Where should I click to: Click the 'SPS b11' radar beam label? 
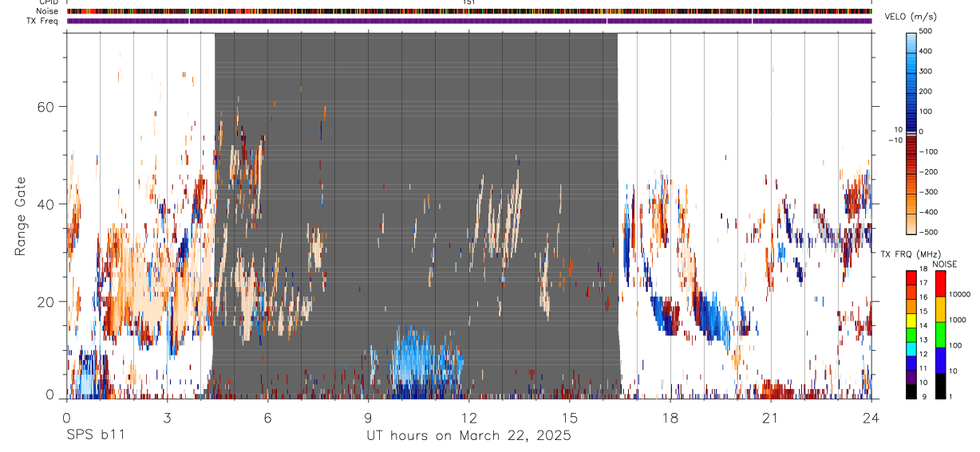pos(95,435)
